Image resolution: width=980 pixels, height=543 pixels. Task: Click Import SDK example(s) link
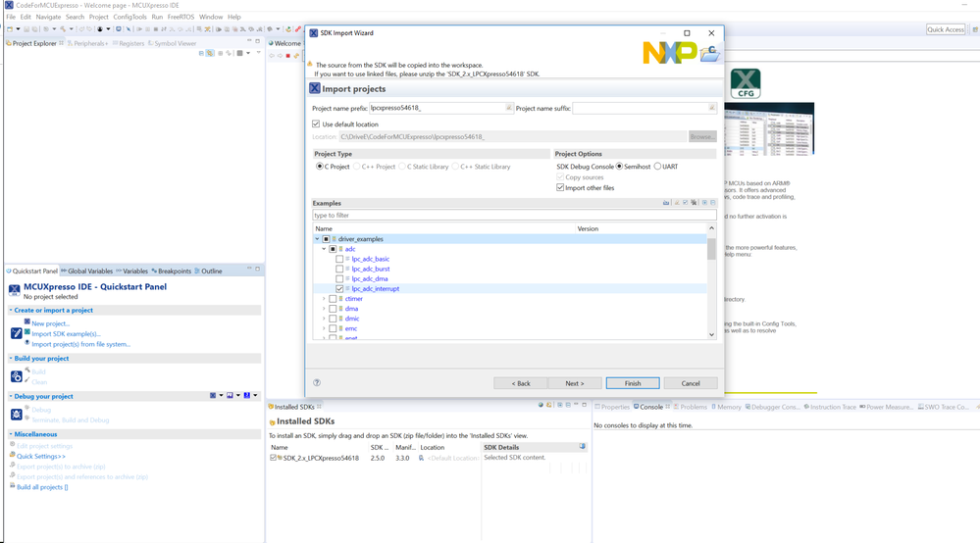(x=66, y=334)
